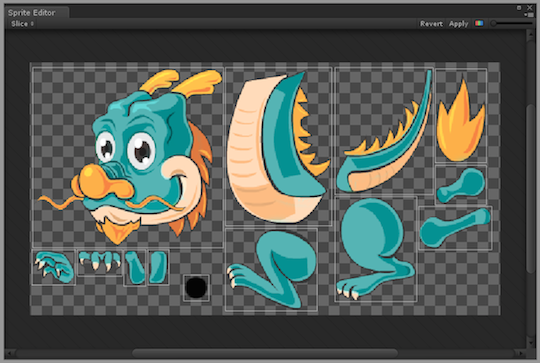Click the scroll left arrow
Viewport: 540px width, 363px height.
coord(9,353)
